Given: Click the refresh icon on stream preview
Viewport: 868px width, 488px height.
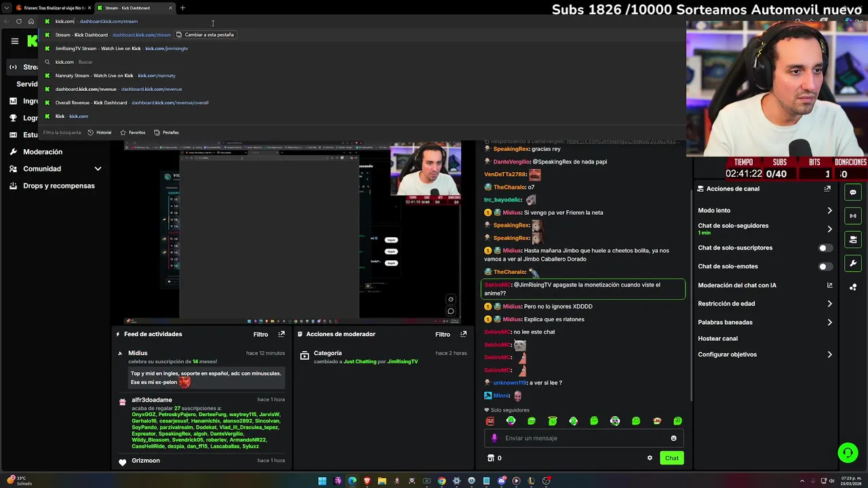Looking at the screenshot, I should [x=450, y=300].
